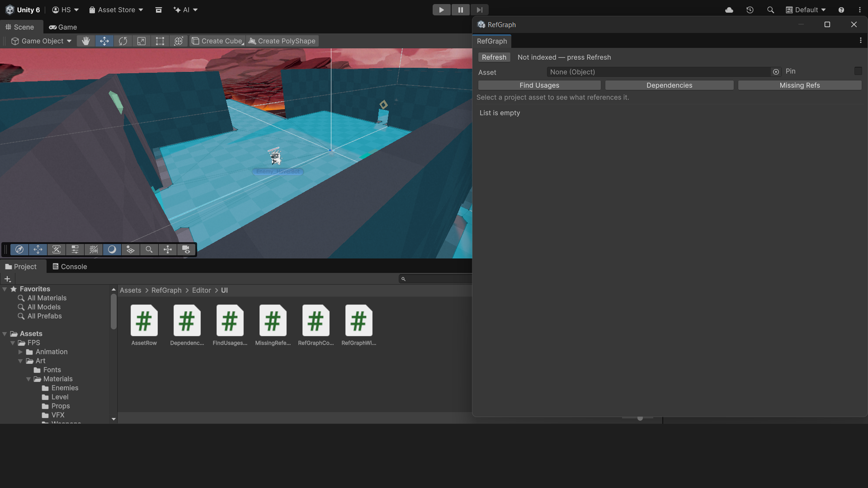Click the Refresh button in RefGraph

pos(494,57)
